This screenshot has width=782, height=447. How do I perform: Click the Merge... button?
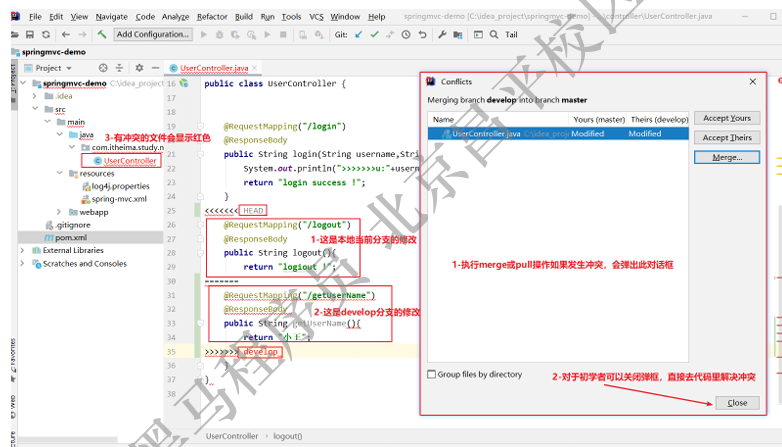tap(727, 157)
